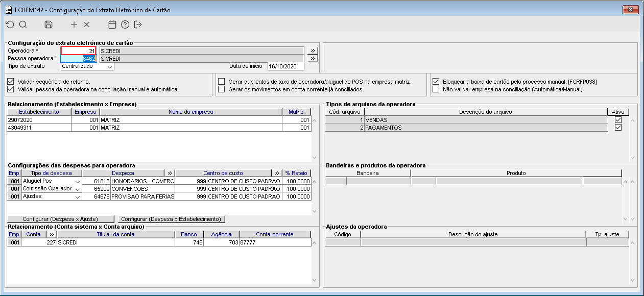Save the record with the floppy icon
The height and width of the screenshot is (296, 644).
click(49, 24)
